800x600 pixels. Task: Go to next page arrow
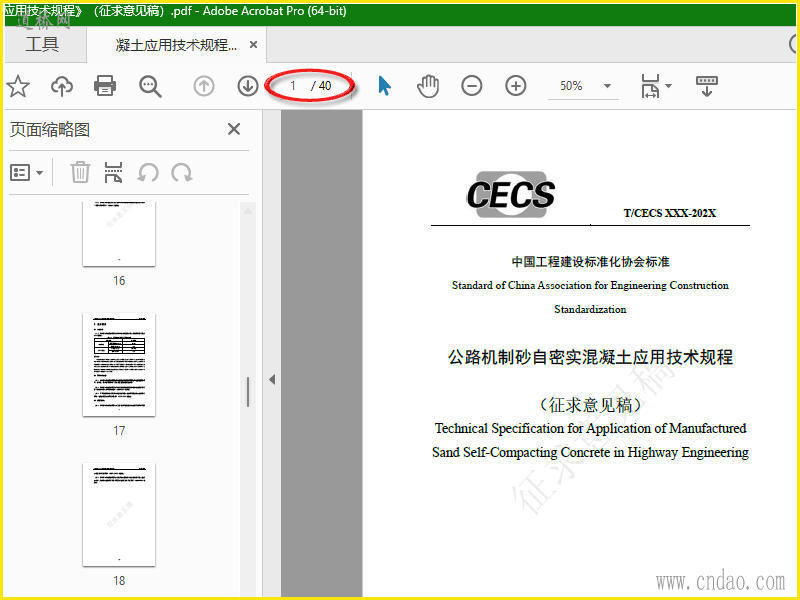tap(247, 86)
